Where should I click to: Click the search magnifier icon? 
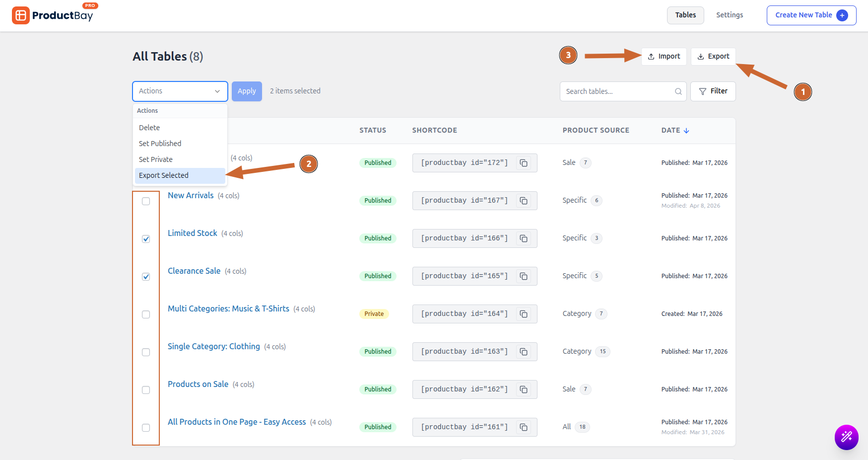(x=678, y=91)
